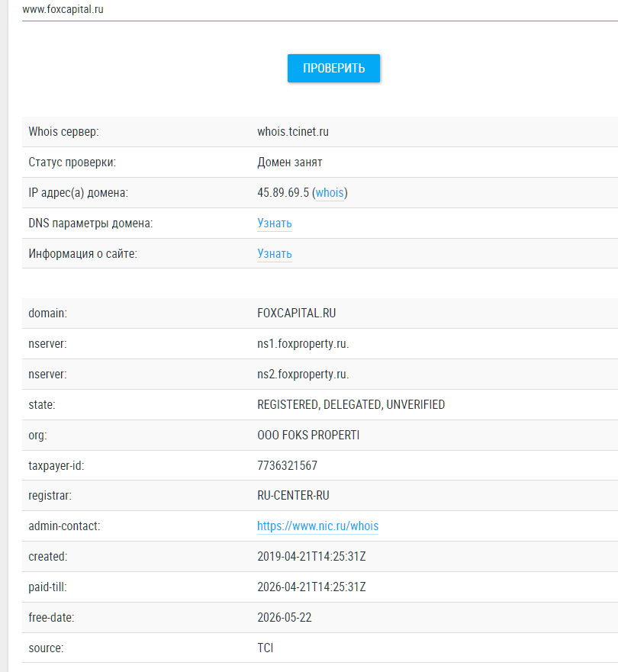Click the domain: label
Screen dimensions: 618x672
pyautogui.click(x=47, y=313)
